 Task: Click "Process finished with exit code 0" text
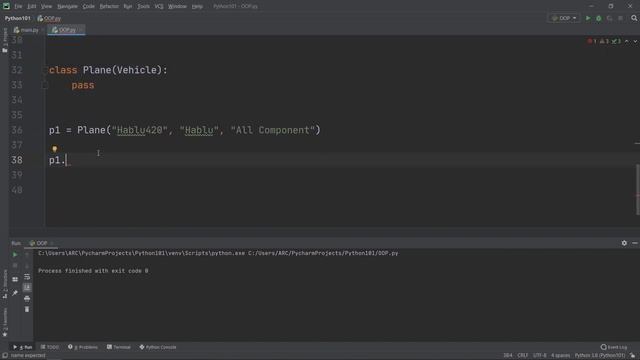93,271
